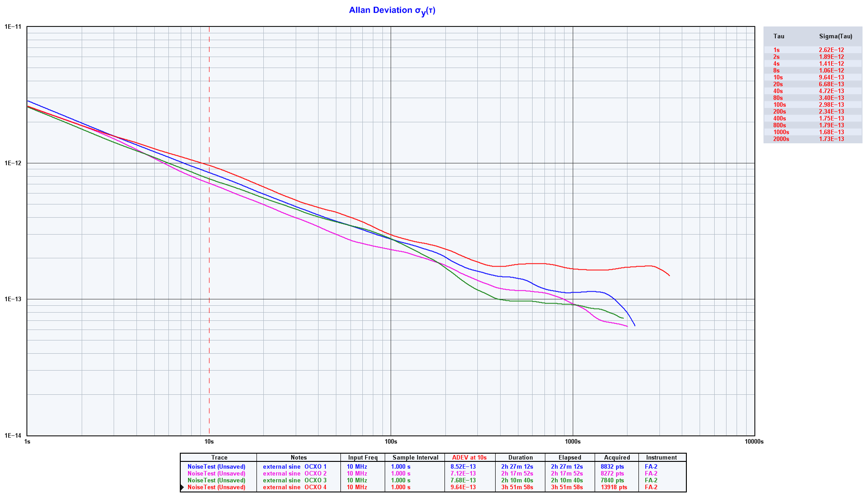Click the 1E-12 y-axis label
Screen dimensions: 868x497
[x=13, y=163]
